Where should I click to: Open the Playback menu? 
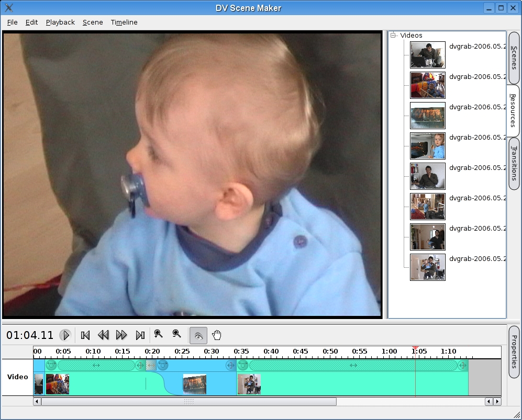pyautogui.click(x=60, y=22)
